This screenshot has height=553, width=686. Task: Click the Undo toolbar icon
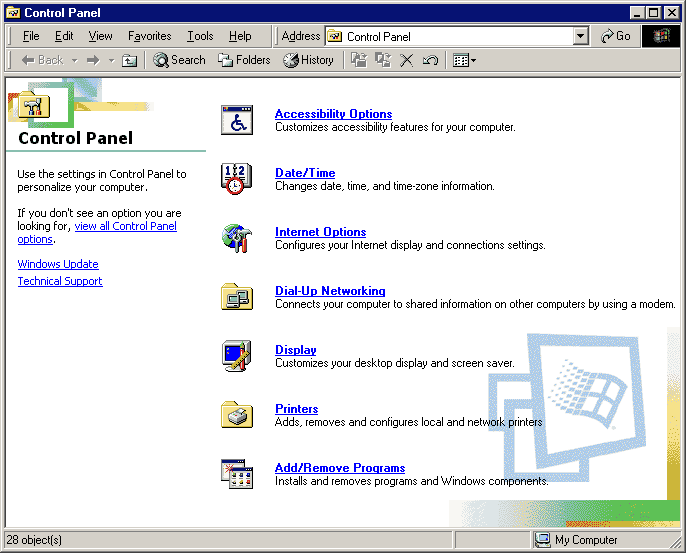(x=430, y=60)
